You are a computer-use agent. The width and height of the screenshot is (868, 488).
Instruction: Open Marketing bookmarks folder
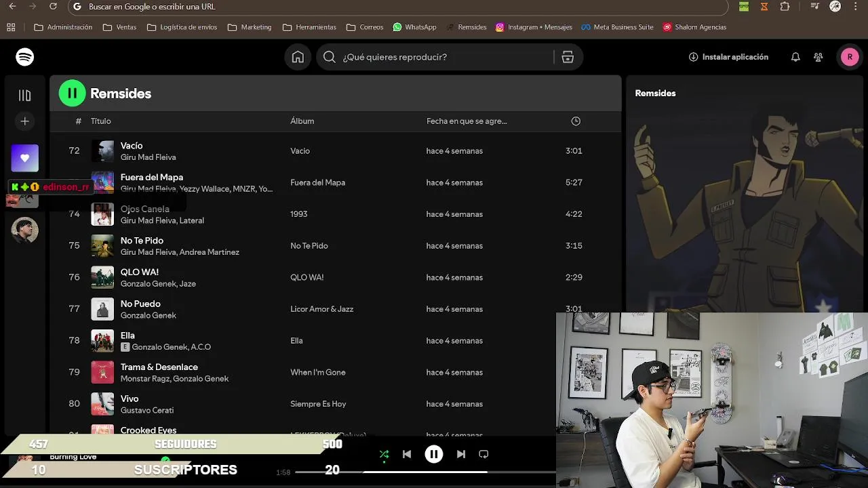(250, 27)
